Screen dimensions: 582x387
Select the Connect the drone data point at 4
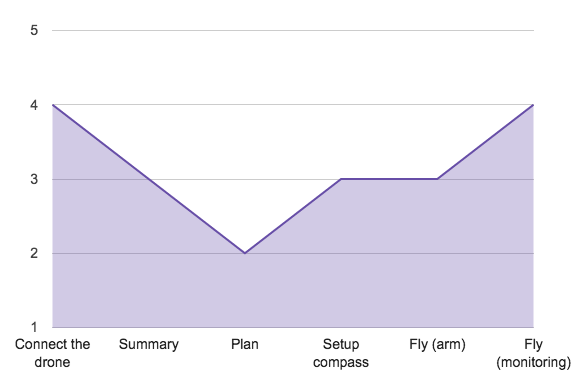pos(53,105)
